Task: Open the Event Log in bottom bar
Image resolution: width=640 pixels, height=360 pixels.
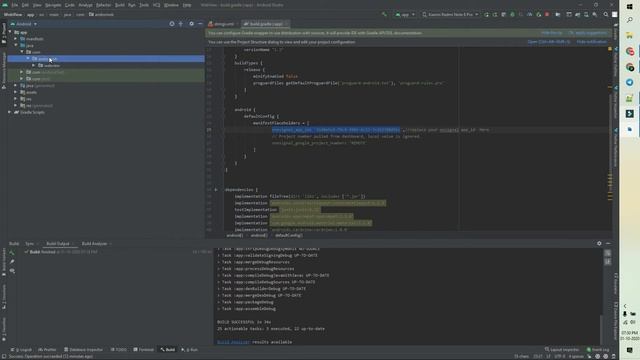Action: point(598,350)
